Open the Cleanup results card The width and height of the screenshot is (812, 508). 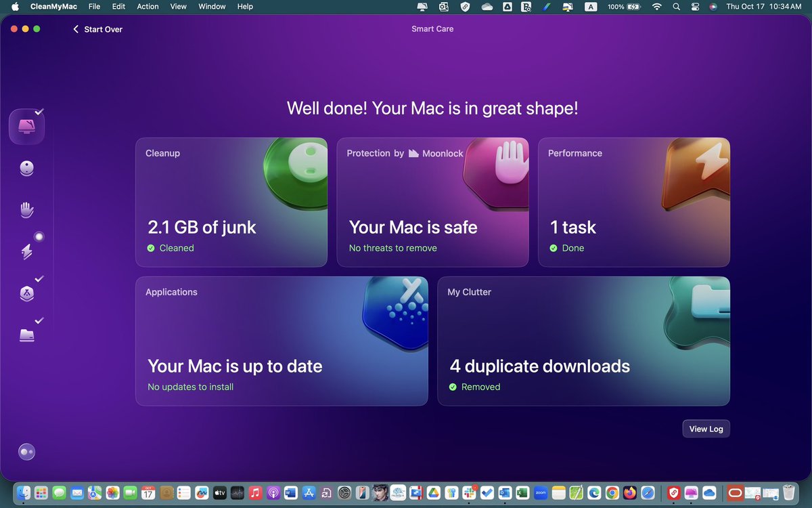tap(231, 203)
